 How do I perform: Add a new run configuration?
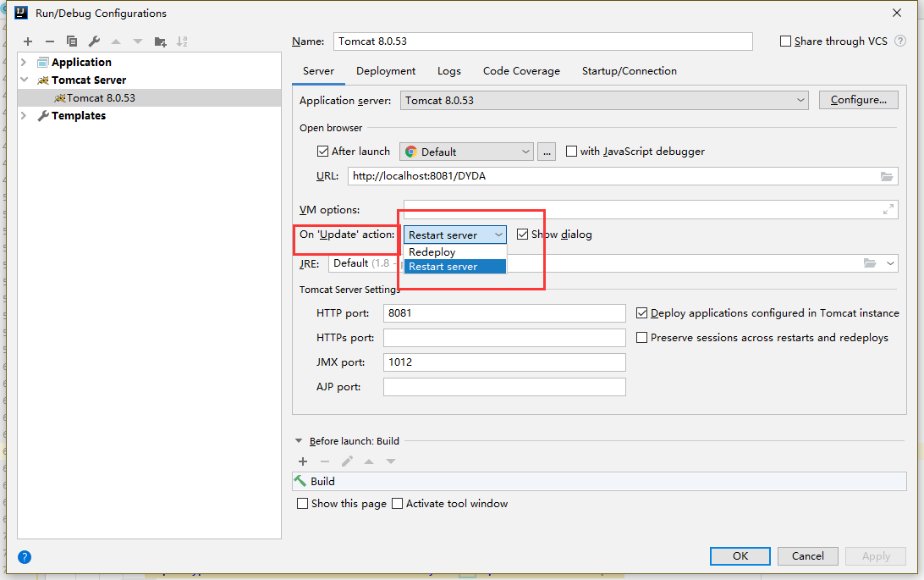pyautogui.click(x=28, y=41)
